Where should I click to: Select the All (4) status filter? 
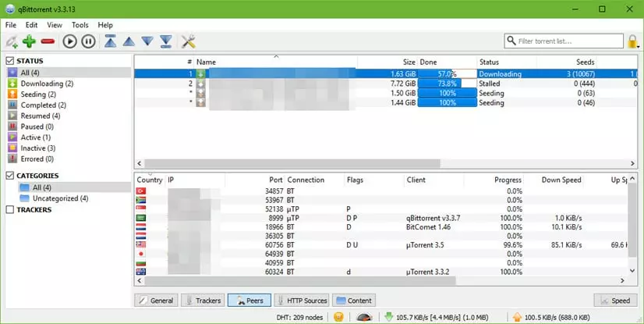[69, 73]
